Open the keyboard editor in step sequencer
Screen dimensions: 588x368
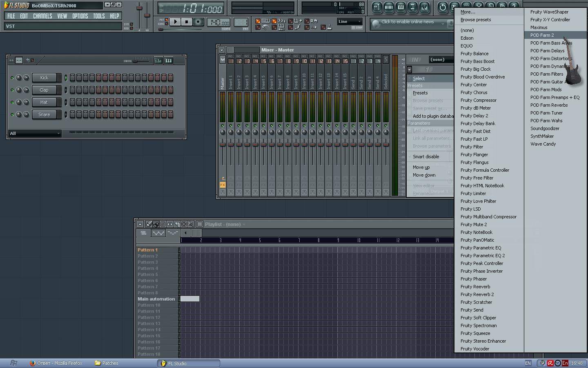pos(168,61)
